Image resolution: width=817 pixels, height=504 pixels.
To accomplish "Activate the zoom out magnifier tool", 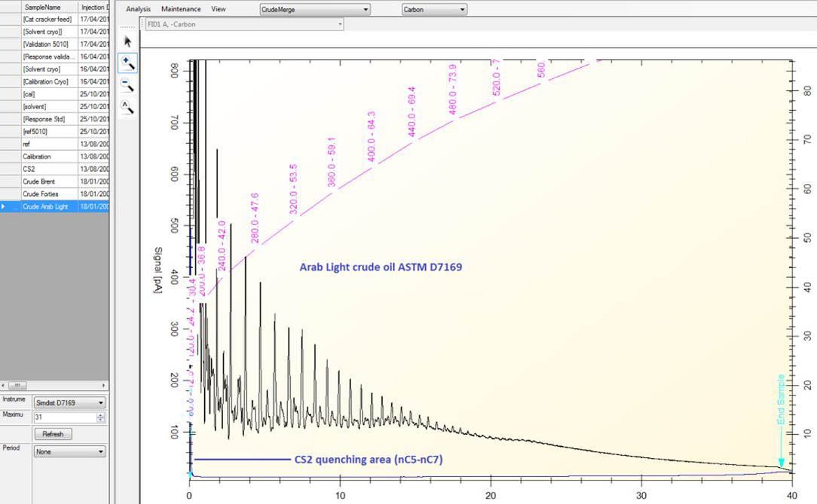I will tap(128, 85).
